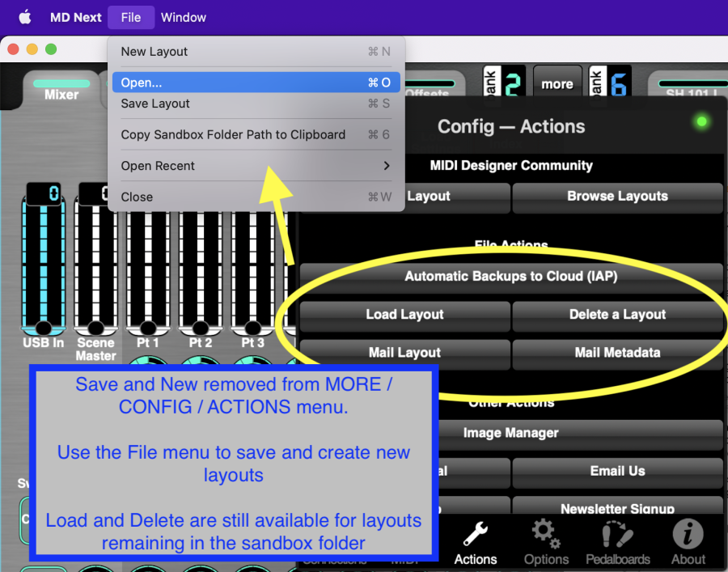Choose New Layout from File menu
728x572 pixels.
pyautogui.click(x=256, y=52)
